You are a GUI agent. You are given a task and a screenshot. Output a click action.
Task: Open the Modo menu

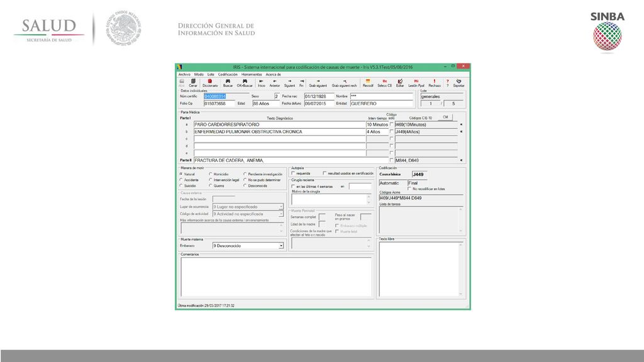(199, 75)
